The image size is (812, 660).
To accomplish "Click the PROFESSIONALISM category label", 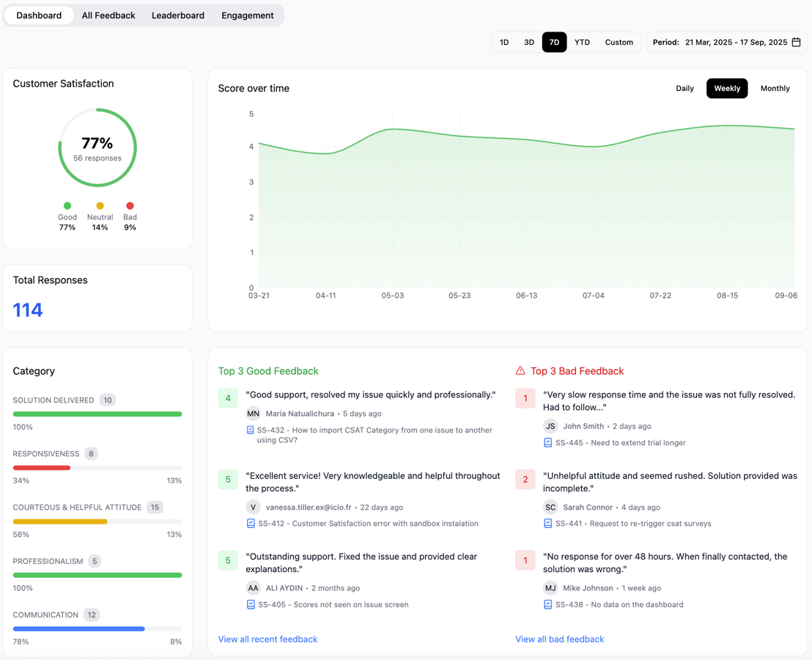I will [48, 561].
